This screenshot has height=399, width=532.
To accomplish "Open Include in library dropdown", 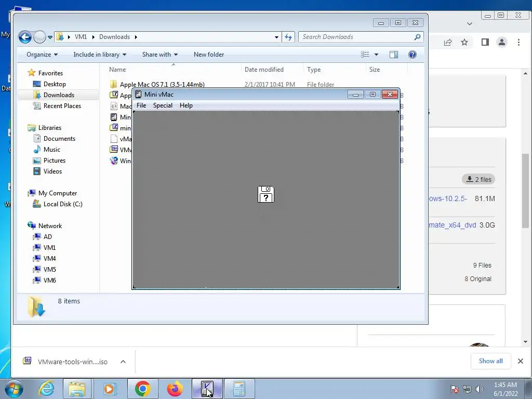I will click(x=100, y=54).
